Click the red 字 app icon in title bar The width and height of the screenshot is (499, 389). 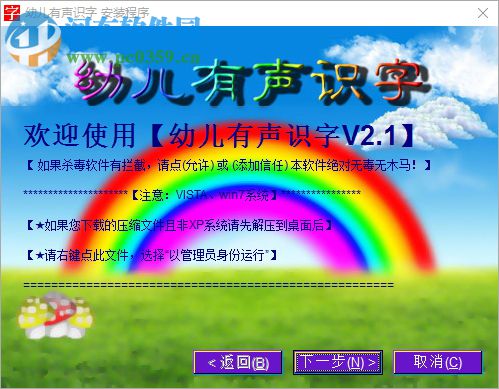click(x=12, y=13)
